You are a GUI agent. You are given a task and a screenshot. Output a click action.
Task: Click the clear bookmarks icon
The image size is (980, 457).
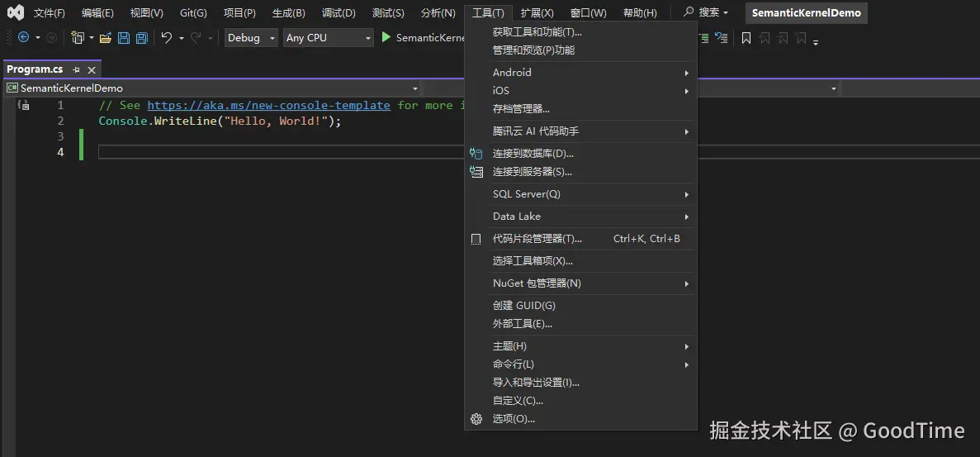click(x=801, y=38)
